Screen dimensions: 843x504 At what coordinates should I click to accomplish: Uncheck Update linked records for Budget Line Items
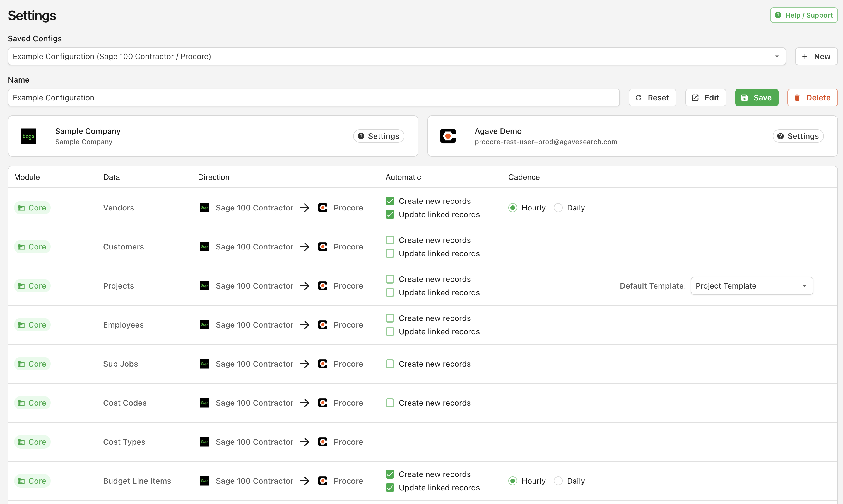click(x=390, y=488)
